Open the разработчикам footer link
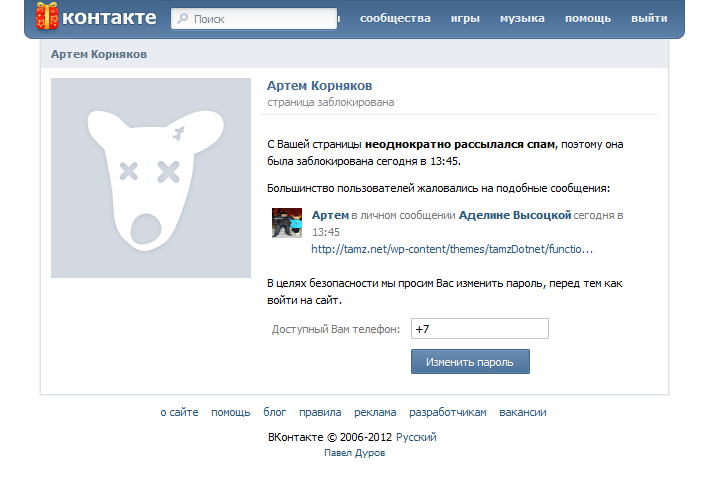 [x=448, y=413]
